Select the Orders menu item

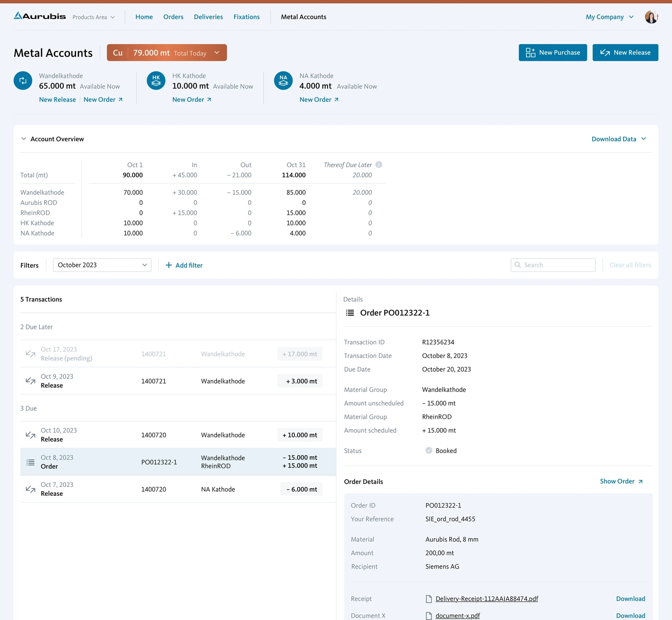(173, 16)
